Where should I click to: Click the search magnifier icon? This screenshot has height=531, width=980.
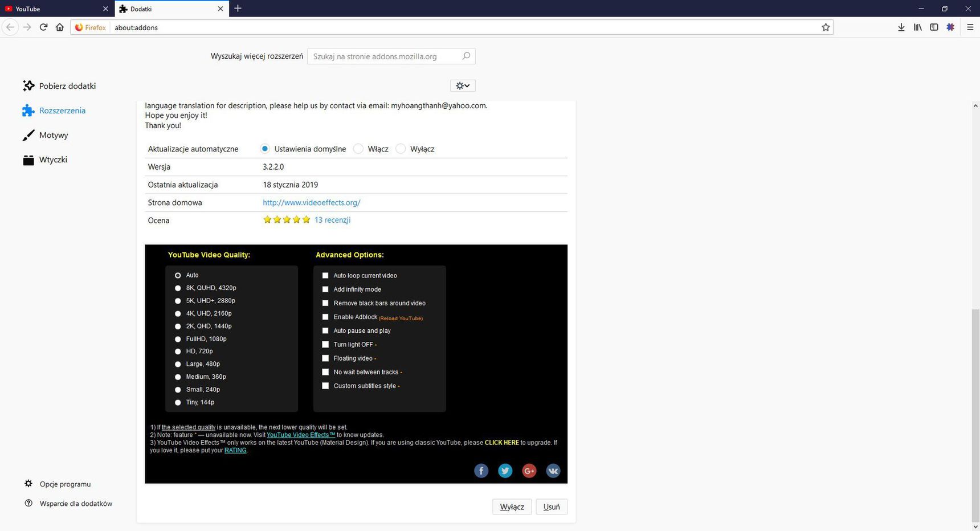[466, 56]
